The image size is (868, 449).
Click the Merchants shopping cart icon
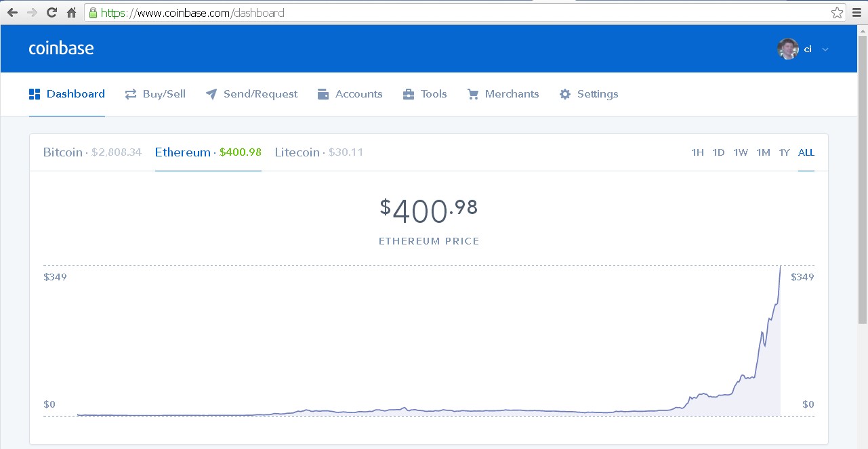473,94
